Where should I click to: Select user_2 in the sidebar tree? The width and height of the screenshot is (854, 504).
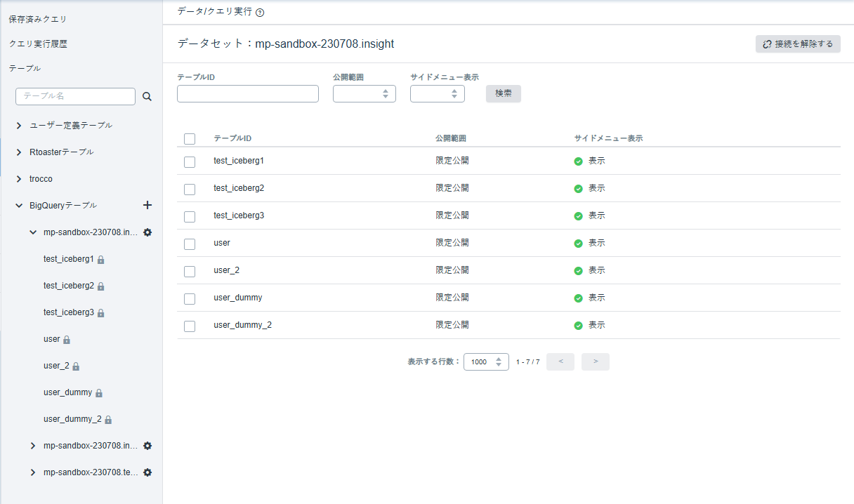56,366
